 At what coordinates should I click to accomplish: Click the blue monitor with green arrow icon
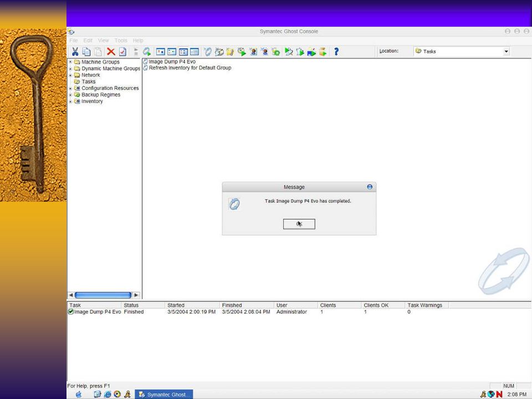(x=311, y=52)
